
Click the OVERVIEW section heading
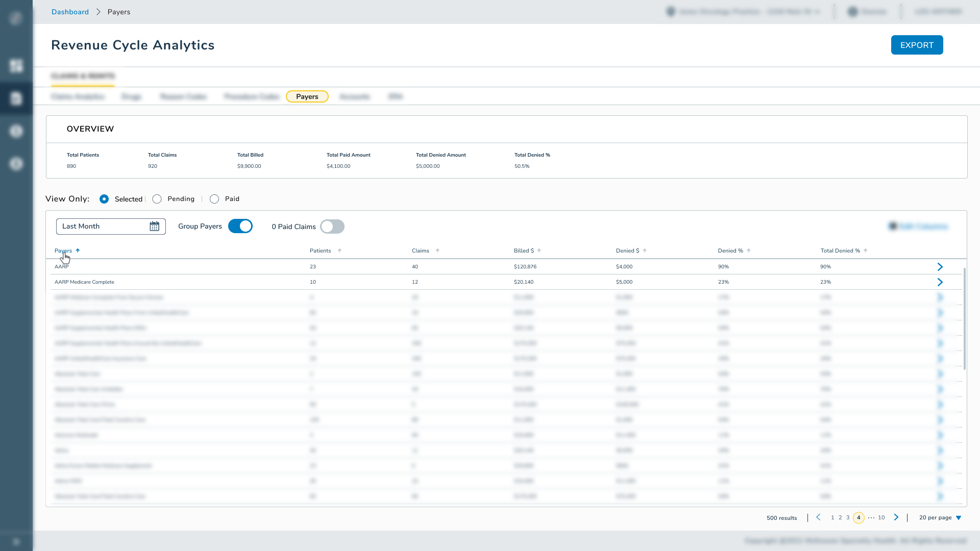click(90, 129)
